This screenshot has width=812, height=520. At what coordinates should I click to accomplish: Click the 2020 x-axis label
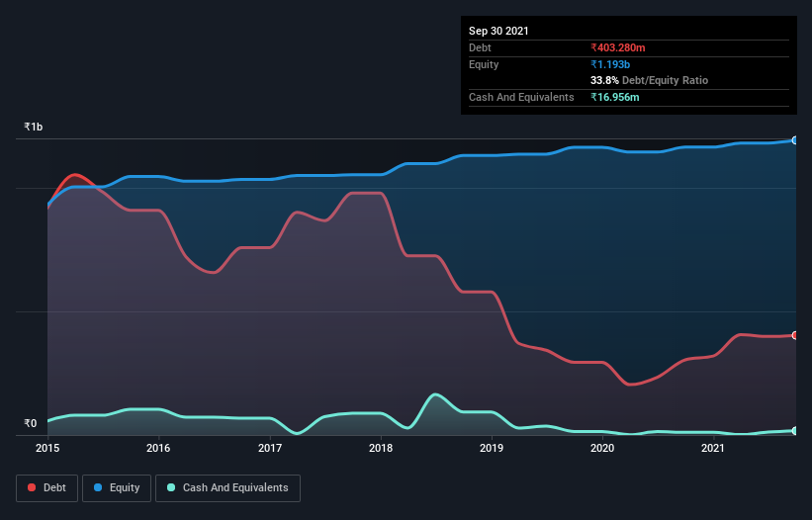point(602,448)
